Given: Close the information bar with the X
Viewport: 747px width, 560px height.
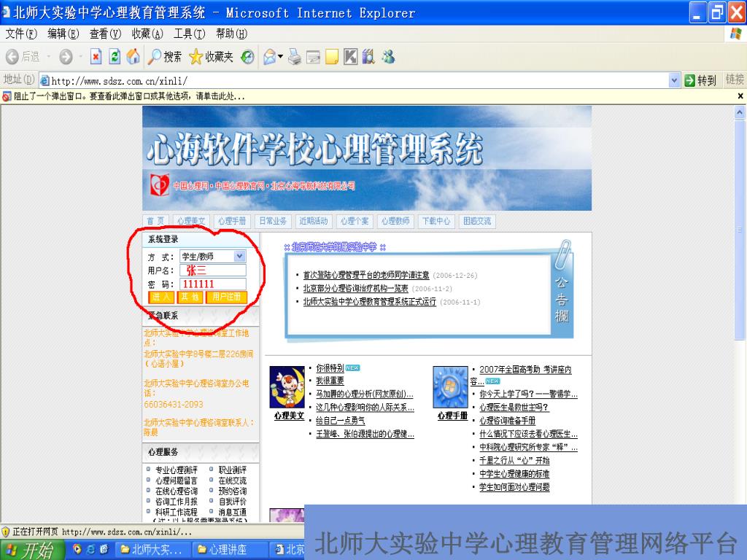Looking at the screenshot, I should tap(740, 96).
